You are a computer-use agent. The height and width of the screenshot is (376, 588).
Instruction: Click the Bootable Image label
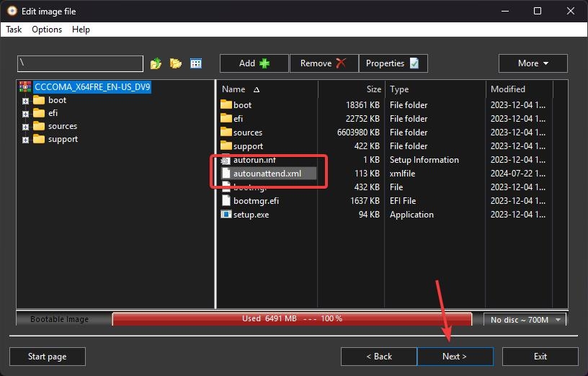click(x=59, y=319)
